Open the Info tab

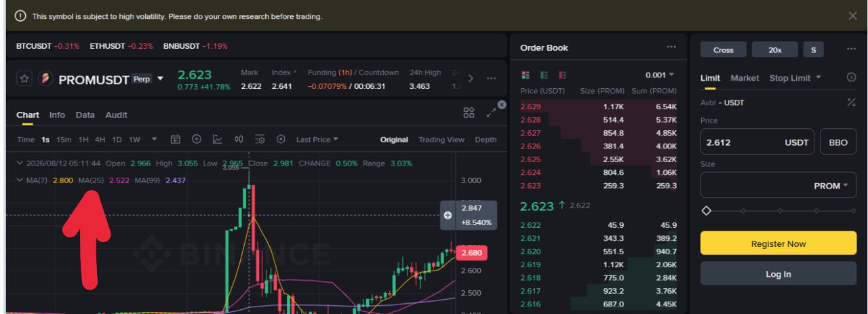[x=57, y=115]
